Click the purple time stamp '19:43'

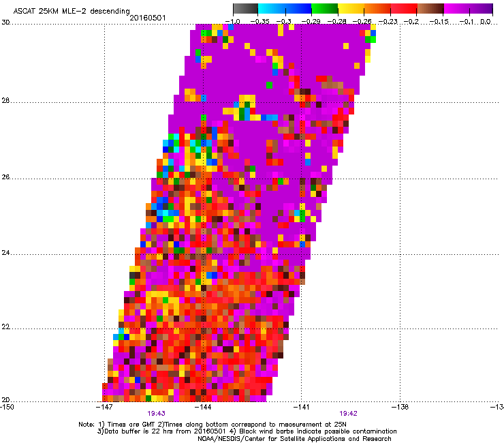156,414
